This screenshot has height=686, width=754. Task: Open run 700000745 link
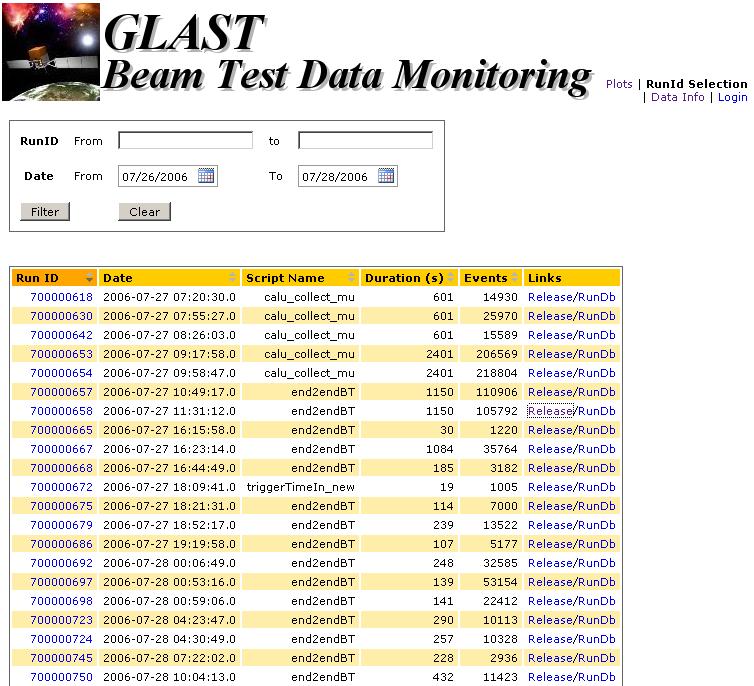(x=62, y=658)
